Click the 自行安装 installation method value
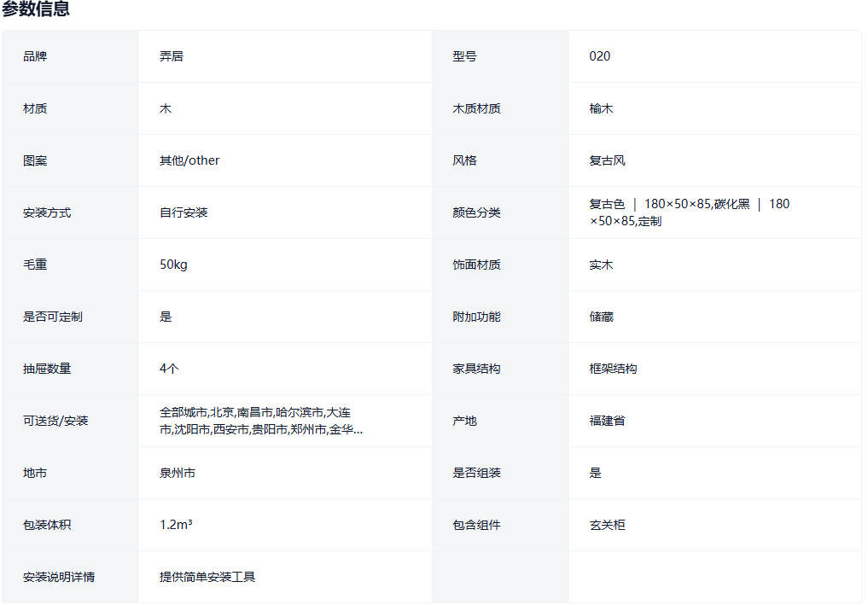Image resolution: width=868 pixels, height=605 pixels. (x=184, y=212)
